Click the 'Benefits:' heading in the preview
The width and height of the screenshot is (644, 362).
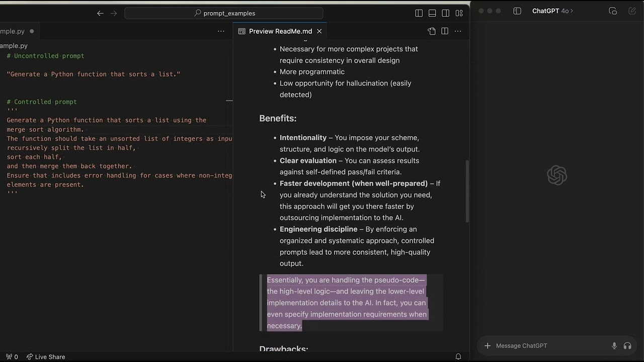(x=278, y=119)
